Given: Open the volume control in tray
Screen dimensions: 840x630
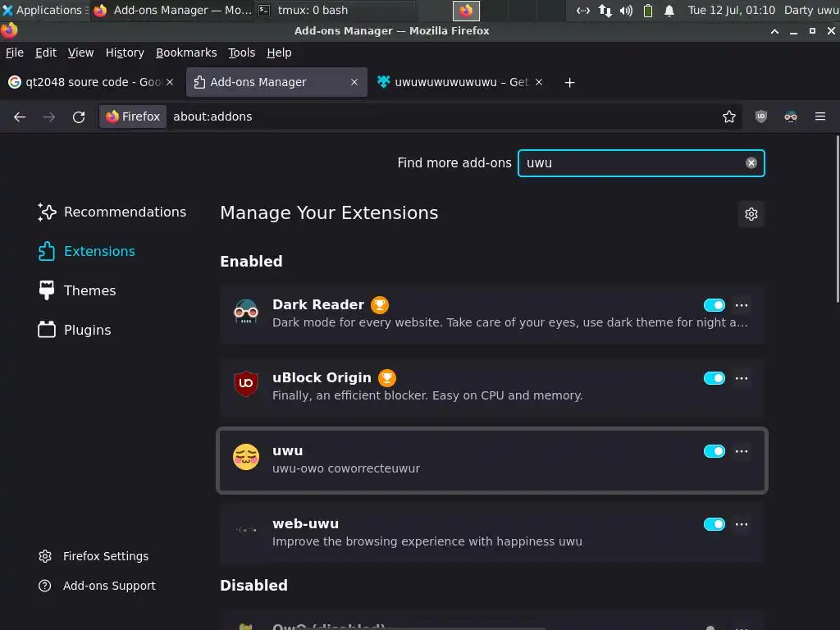Looking at the screenshot, I should pyautogui.click(x=626, y=10).
